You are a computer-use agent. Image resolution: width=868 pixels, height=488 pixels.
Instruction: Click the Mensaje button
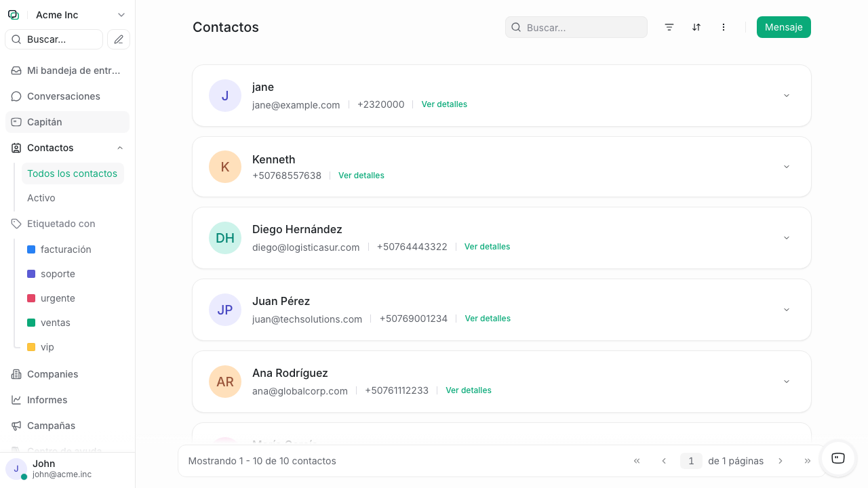tap(783, 27)
